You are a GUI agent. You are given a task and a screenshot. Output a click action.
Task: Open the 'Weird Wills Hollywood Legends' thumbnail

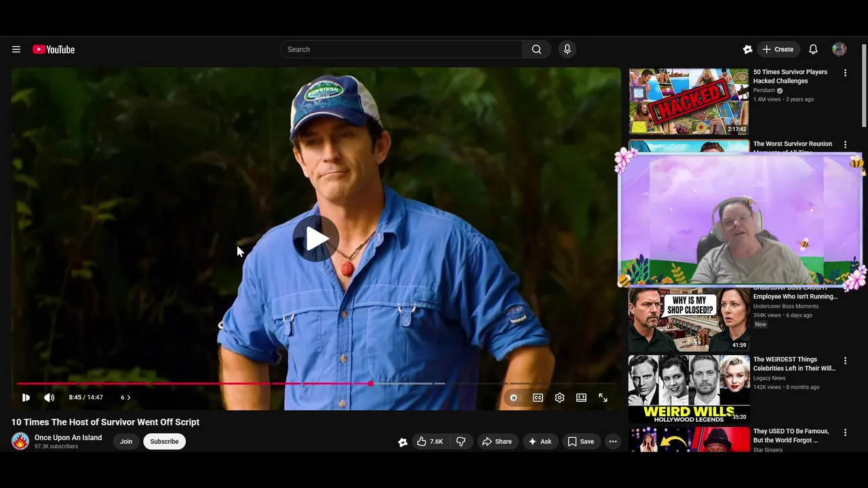point(689,389)
